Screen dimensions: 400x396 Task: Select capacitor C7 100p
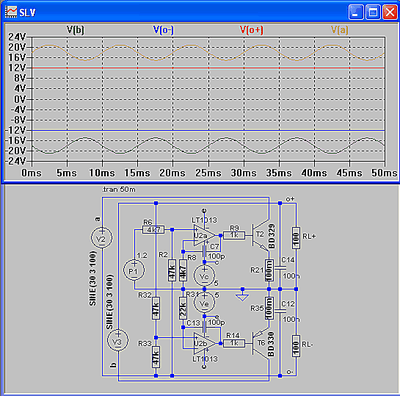tap(205, 252)
